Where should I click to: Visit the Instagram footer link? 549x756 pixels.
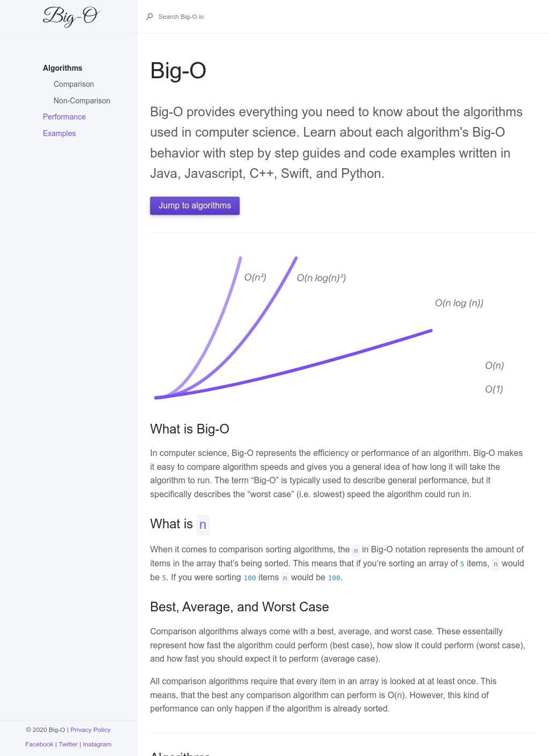pos(97,744)
